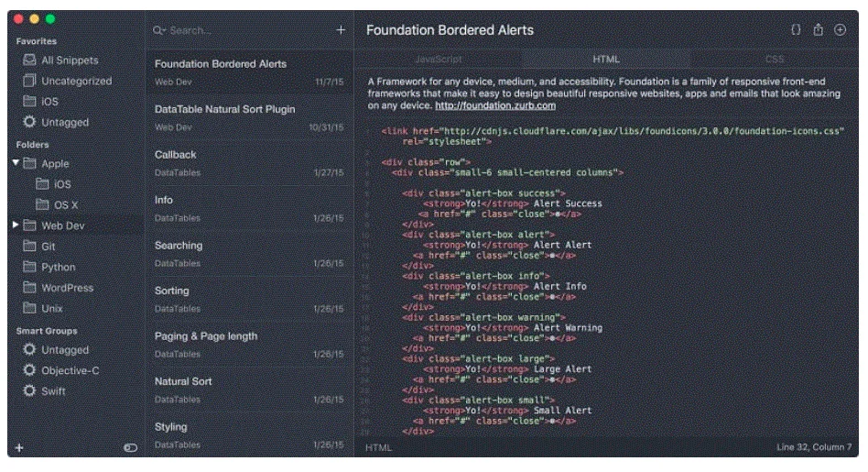Click the snippet description paragraph text
Image resolution: width=868 pixels, height=472 pixels.
click(604, 93)
